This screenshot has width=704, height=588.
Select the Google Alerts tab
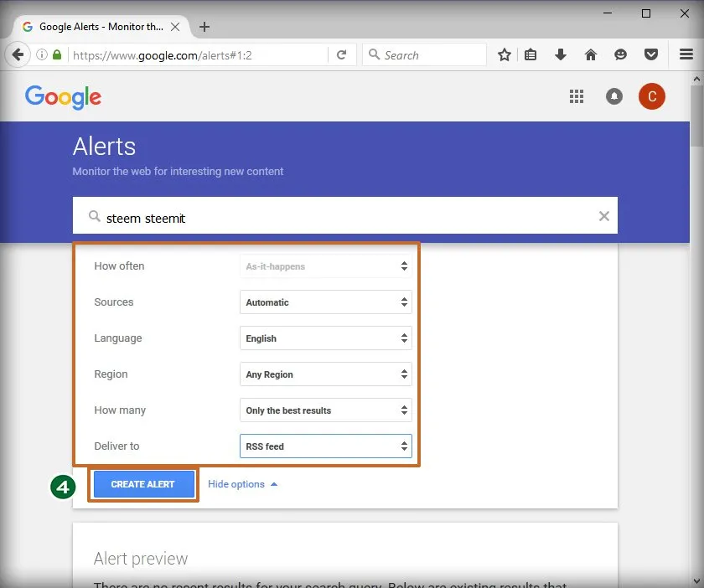pos(101,27)
